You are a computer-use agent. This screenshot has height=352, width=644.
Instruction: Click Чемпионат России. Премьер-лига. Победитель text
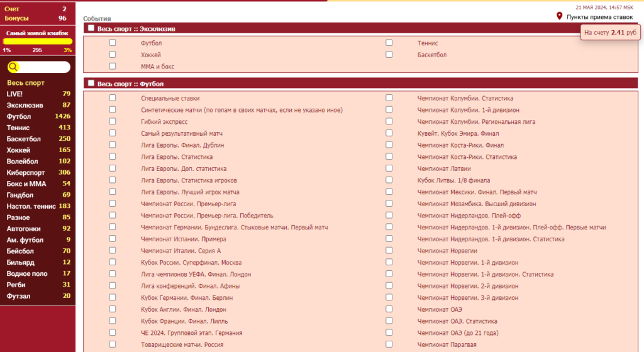(x=207, y=216)
